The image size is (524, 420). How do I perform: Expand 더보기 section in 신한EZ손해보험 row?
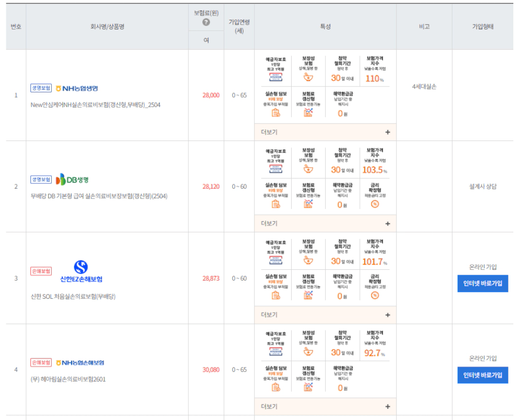point(387,315)
